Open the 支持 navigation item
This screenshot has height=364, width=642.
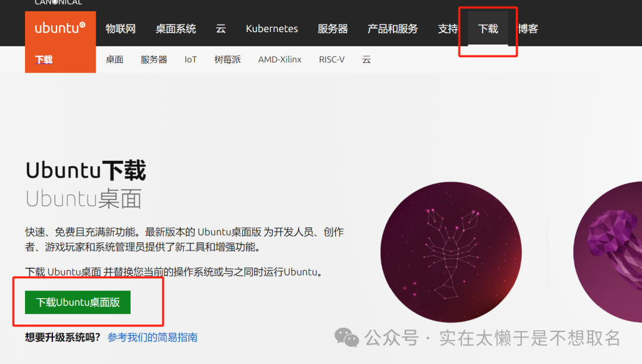click(x=448, y=29)
